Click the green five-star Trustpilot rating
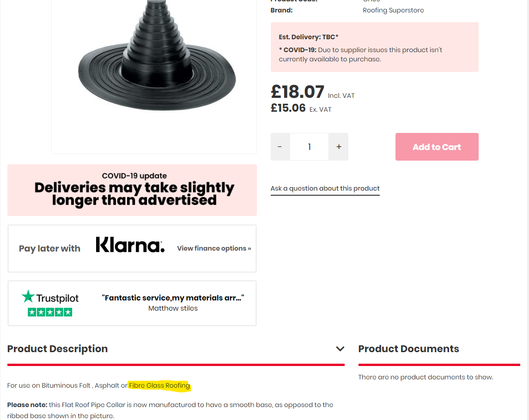Viewport: 529px width, 420px height. pyautogui.click(x=50, y=312)
